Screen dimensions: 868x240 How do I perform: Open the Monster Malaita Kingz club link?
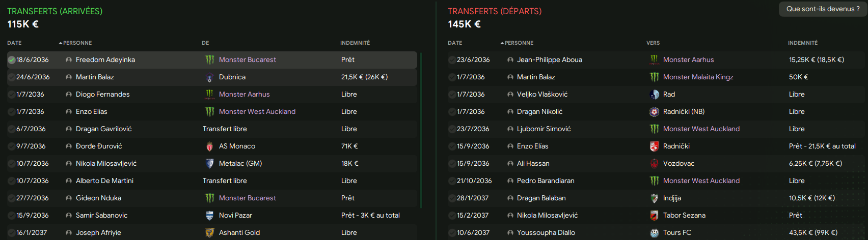[698, 77]
